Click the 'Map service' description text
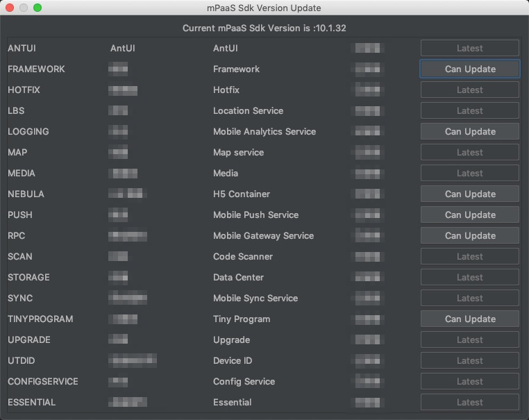The height and width of the screenshot is (420, 529). pyautogui.click(x=239, y=152)
